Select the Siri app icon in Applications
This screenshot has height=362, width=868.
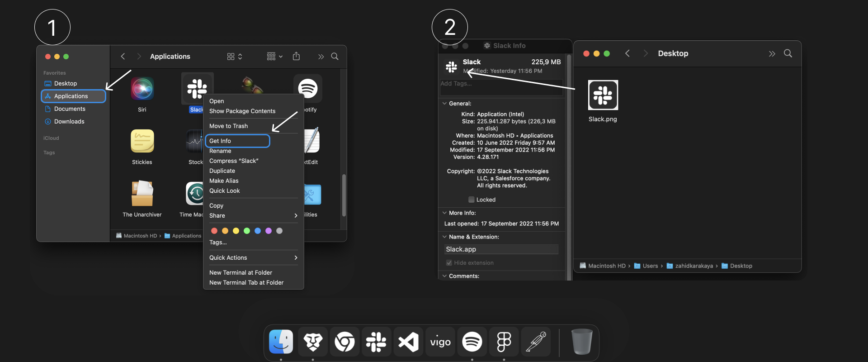142,89
